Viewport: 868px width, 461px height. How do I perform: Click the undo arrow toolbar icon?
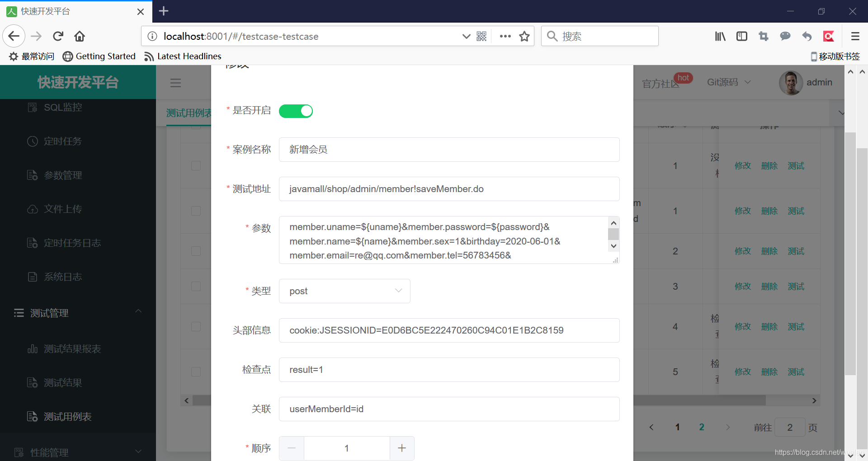point(807,36)
